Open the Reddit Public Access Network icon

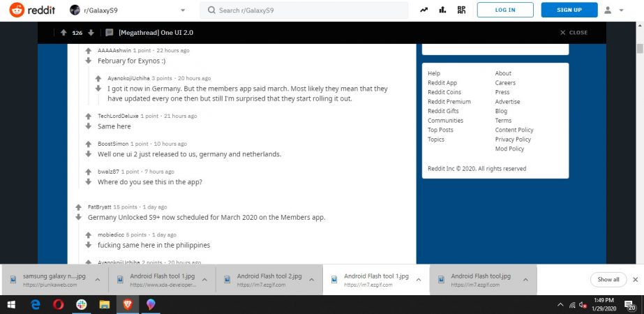tap(461, 10)
